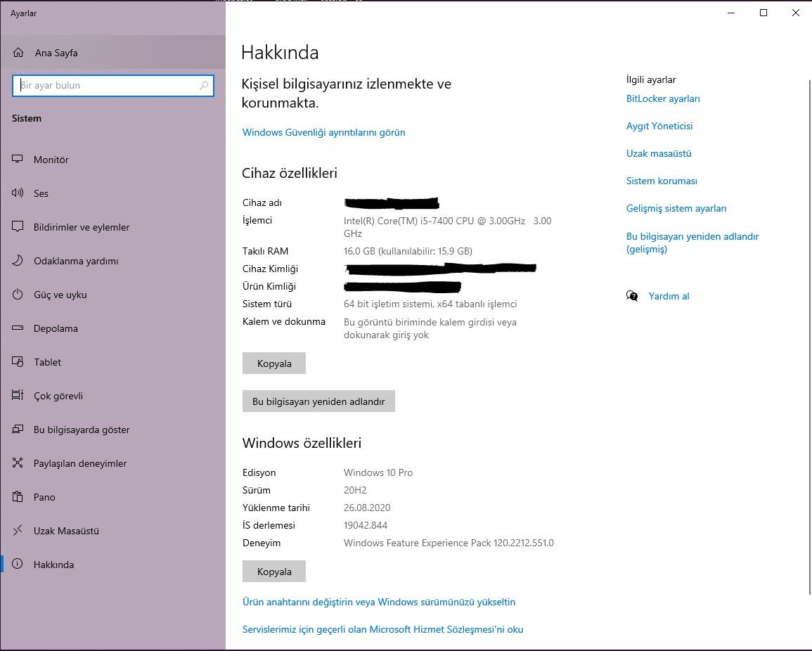The width and height of the screenshot is (812, 651).
Task: Maximize the Ayarlar window
Action: coord(763,13)
